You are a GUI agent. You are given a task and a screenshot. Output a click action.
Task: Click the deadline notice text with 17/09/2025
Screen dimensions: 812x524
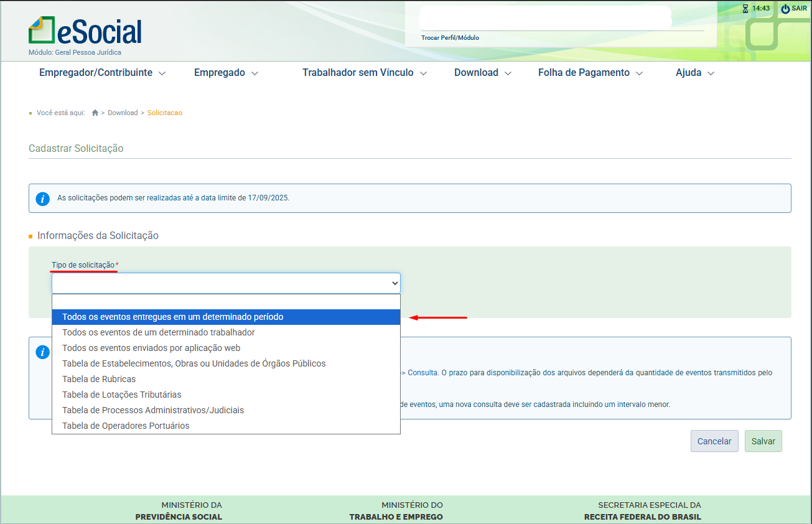[174, 198]
